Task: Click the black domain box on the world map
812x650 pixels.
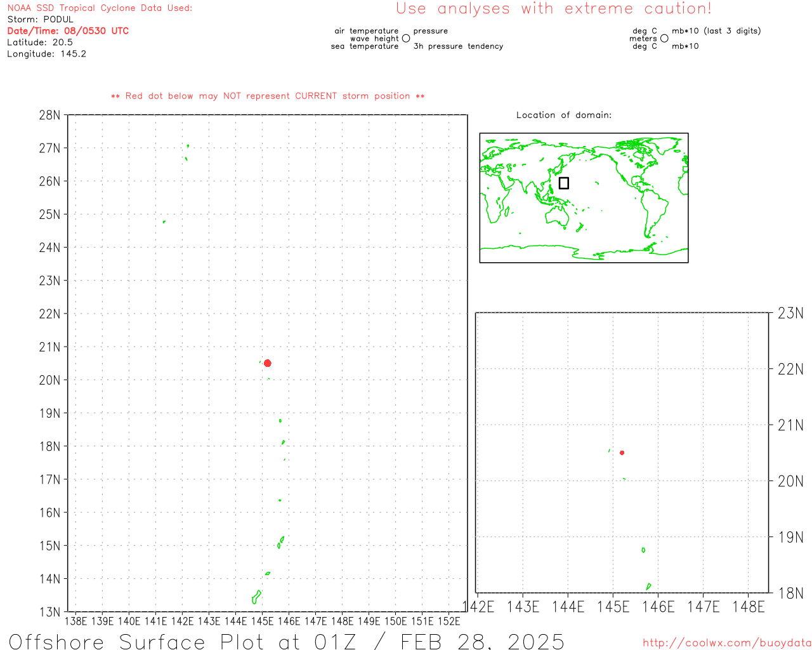Action: click(x=564, y=183)
